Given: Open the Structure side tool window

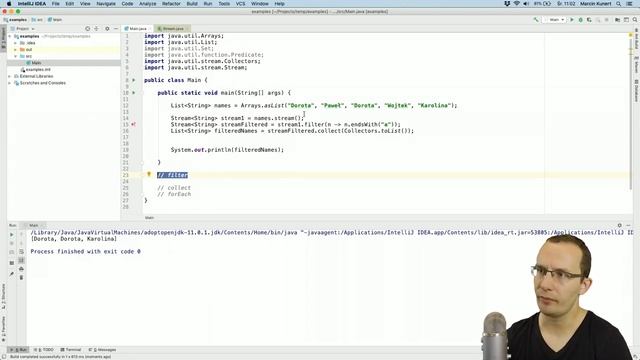Looking at the screenshot, I should [x=3, y=296].
